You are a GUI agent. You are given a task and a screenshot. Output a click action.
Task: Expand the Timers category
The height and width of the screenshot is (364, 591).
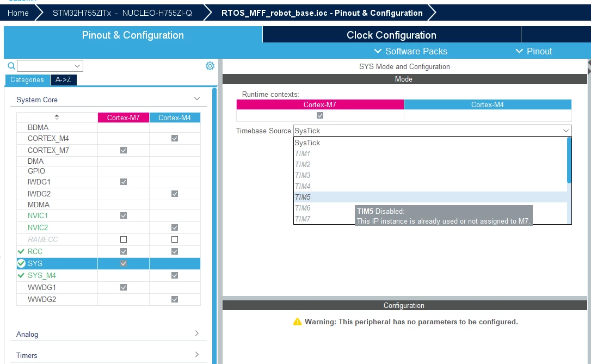tap(197, 355)
